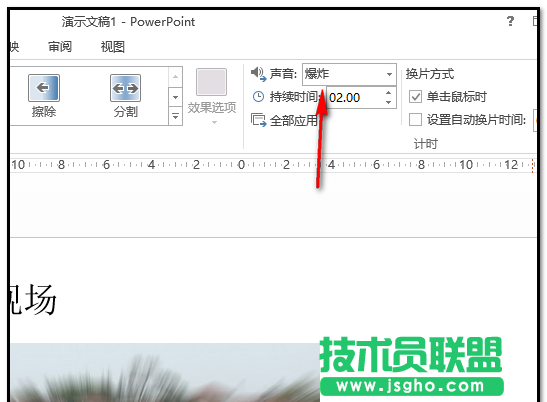This screenshot has height=402, width=547.
Task: Select the 擦除 (Wipe) transition effect
Action: [x=44, y=96]
